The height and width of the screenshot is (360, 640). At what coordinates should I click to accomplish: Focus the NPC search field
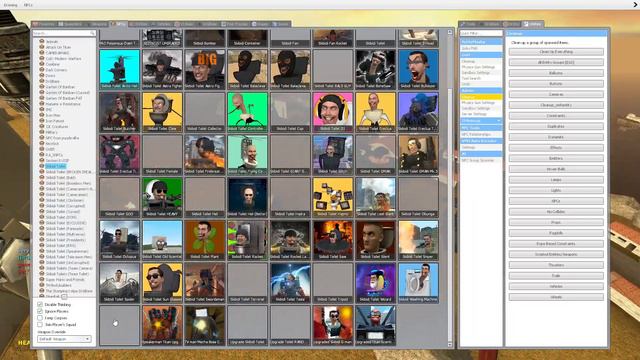64,33
